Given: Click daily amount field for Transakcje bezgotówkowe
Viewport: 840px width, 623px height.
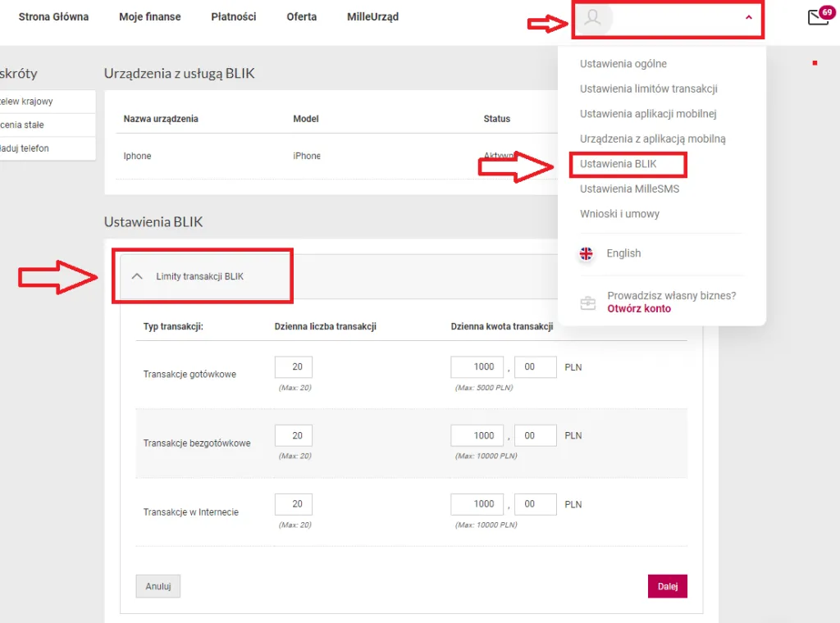Looking at the screenshot, I should (x=479, y=435).
